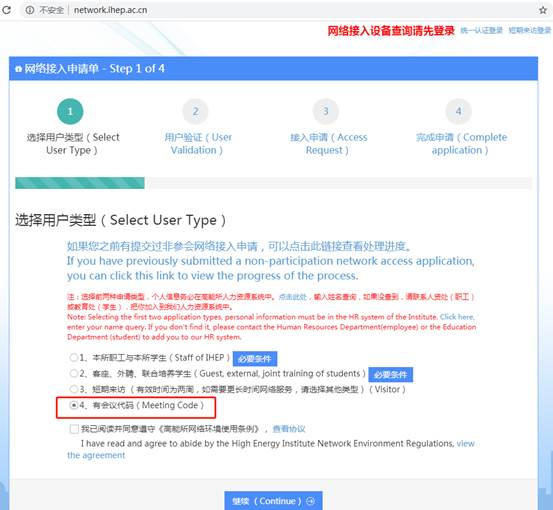Select step 2 circle User Validation
This screenshot has width=553, height=510.
tap(195, 111)
